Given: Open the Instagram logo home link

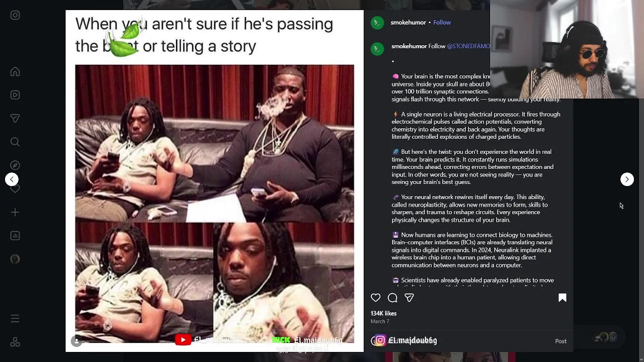Looking at the screenshot, I should tap(15, 15).
